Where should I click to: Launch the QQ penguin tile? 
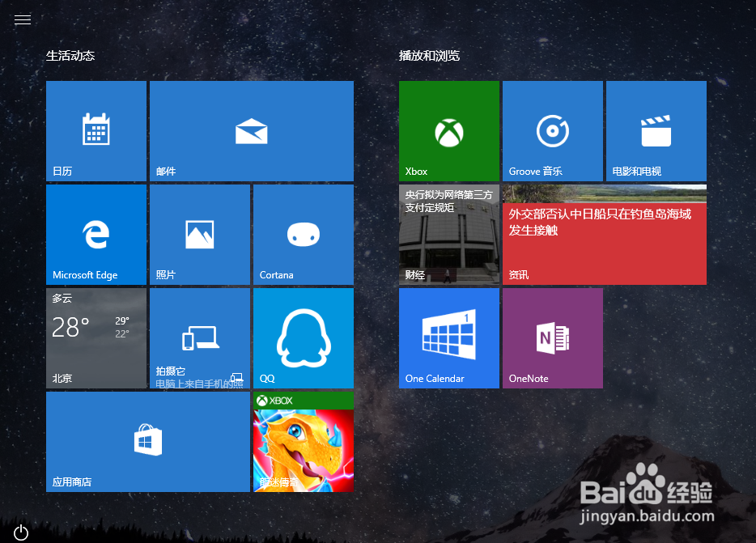304,338
